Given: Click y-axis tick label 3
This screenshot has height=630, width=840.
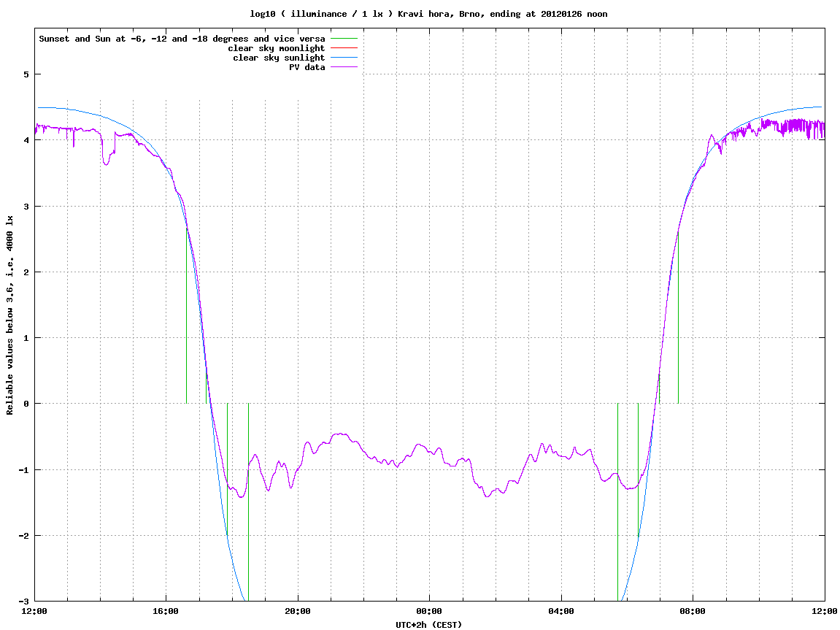Looking at the screenshot, I should click(26, 207).
